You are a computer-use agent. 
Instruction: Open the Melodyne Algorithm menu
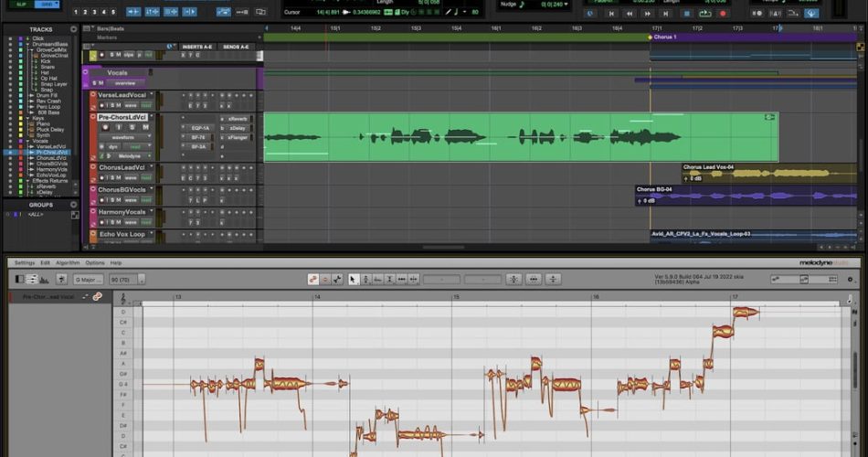[x=68, y=263]
